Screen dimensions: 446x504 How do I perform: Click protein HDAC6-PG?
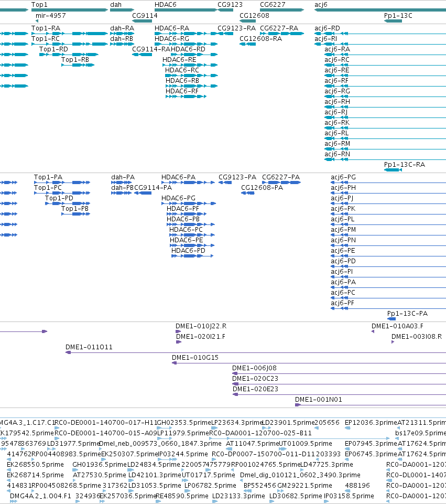click(x=189, y=203)
